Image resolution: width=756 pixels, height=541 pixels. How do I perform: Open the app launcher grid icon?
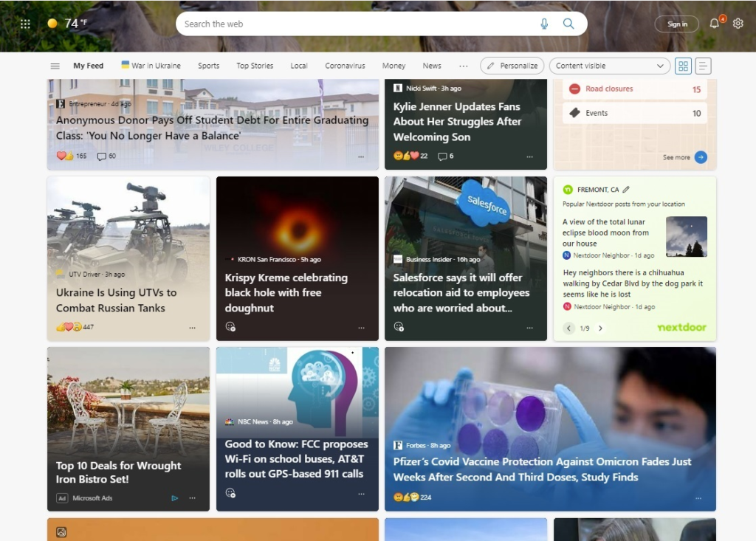26,24
